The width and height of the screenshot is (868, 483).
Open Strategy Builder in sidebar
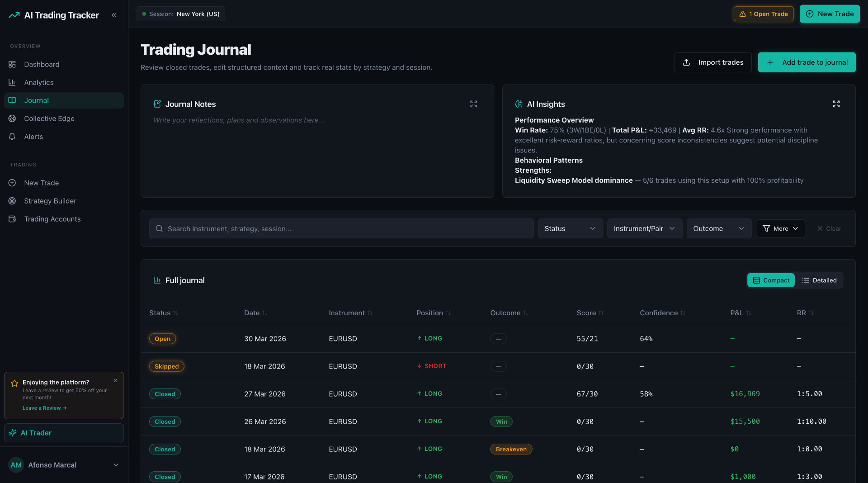(x=64, y=201)
